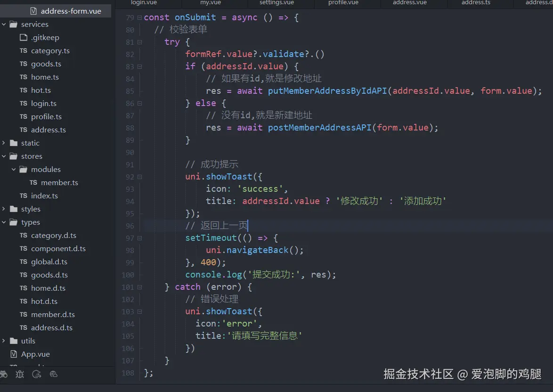Switch to the address.ts tab

[476, 3]
